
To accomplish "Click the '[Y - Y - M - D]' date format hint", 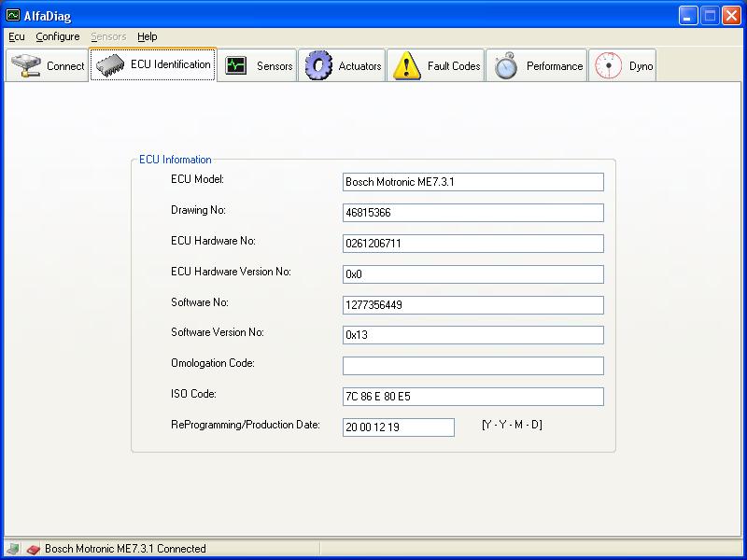I will [x=512, y=425].
